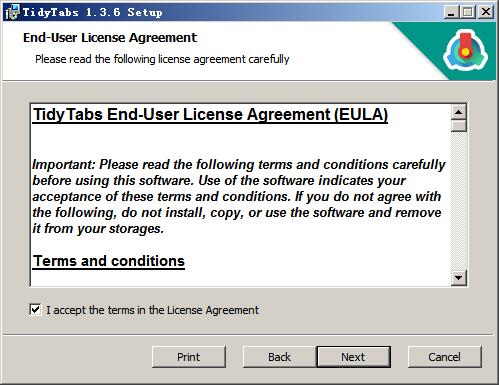The image size is (499, 385).
Task: Click the 'Terms and conditions' heading
Action: click(x=109, y=261)
